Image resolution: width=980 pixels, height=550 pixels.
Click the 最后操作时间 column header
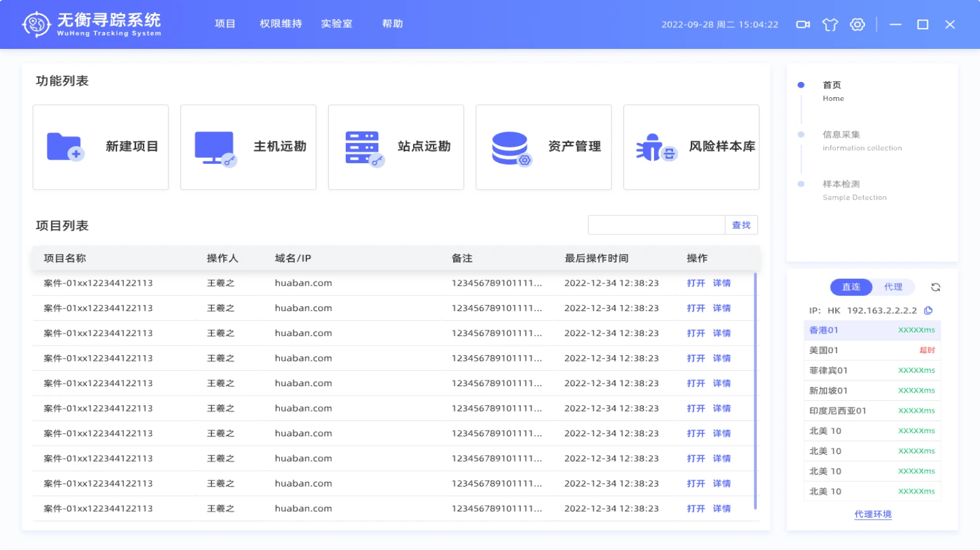click(x=597, y=258)
